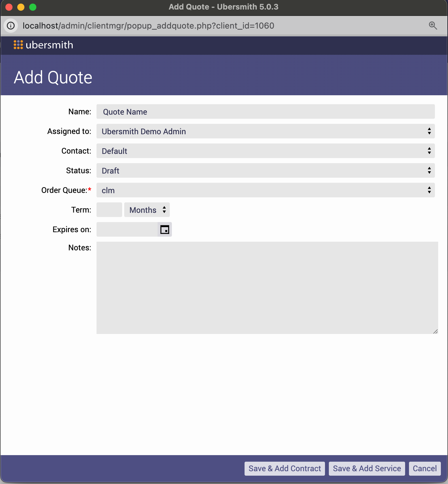Open the Months term unit selector
The width and height of the screenshot is (448, 484).
[x=147, y=210]
